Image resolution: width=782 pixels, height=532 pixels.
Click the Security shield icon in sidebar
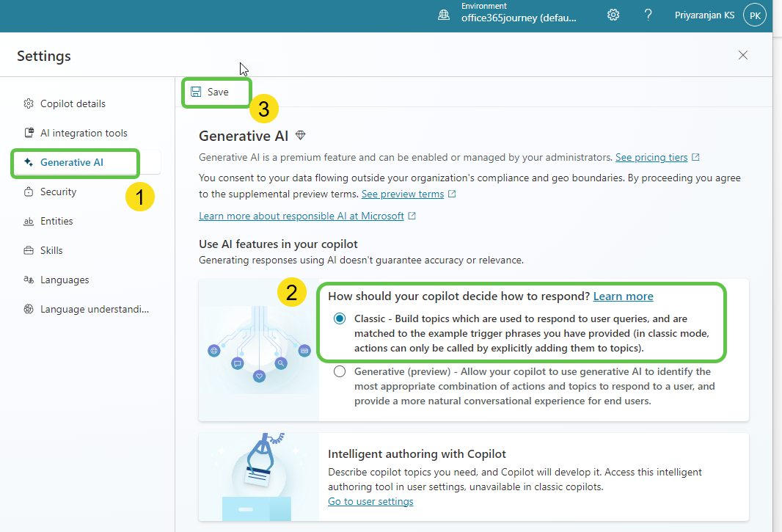click(28, 192)
